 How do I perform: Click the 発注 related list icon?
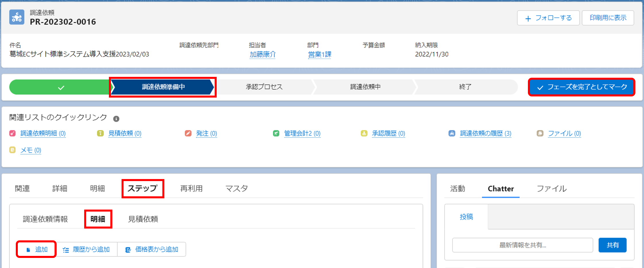[x=188, y=133]
